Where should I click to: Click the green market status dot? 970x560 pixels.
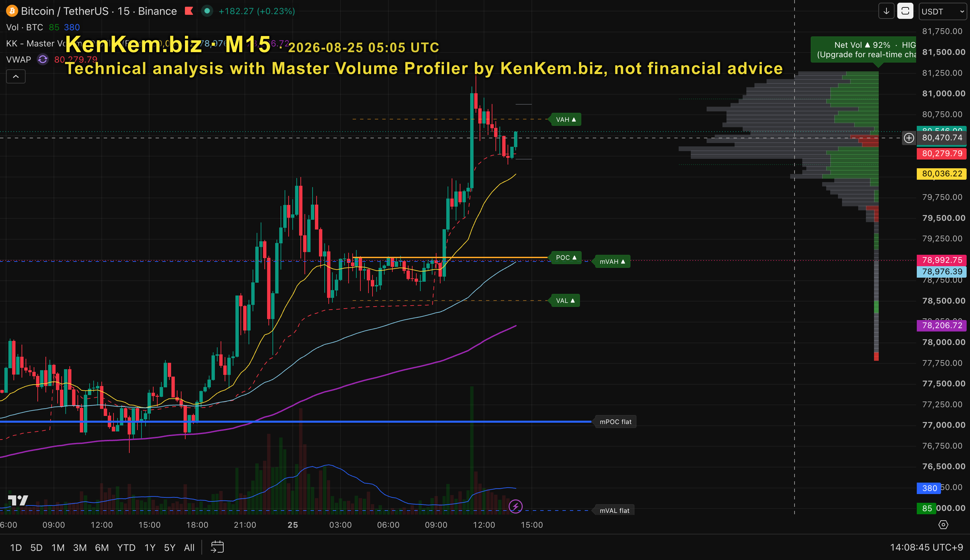tap(207, 11)
